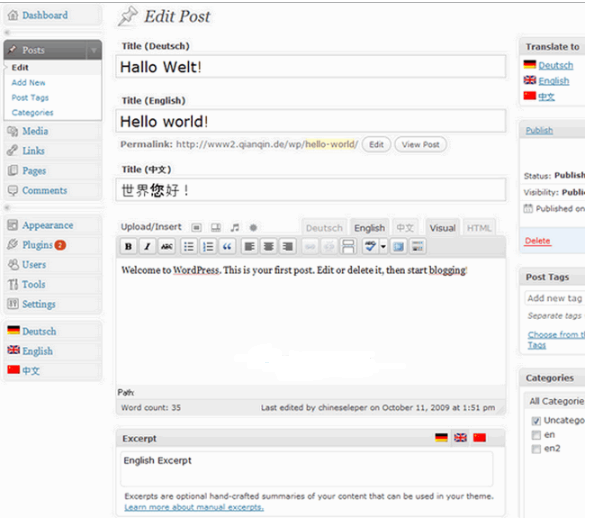Viewport: 595px width, 519px height.
Task: Click the Add new tag field
Action: pos(555,298)
